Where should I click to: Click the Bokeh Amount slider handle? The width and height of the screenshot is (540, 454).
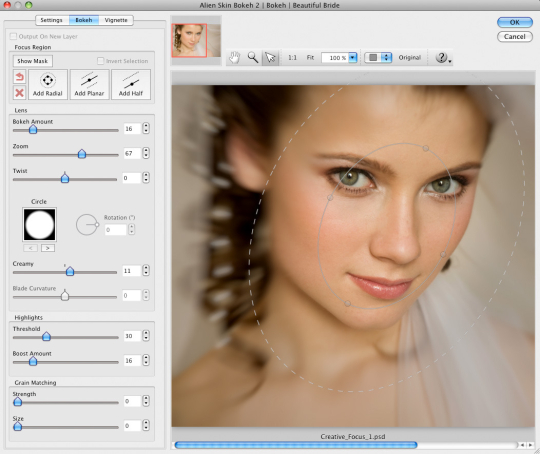pyautogui.click(x=33, y=130)
